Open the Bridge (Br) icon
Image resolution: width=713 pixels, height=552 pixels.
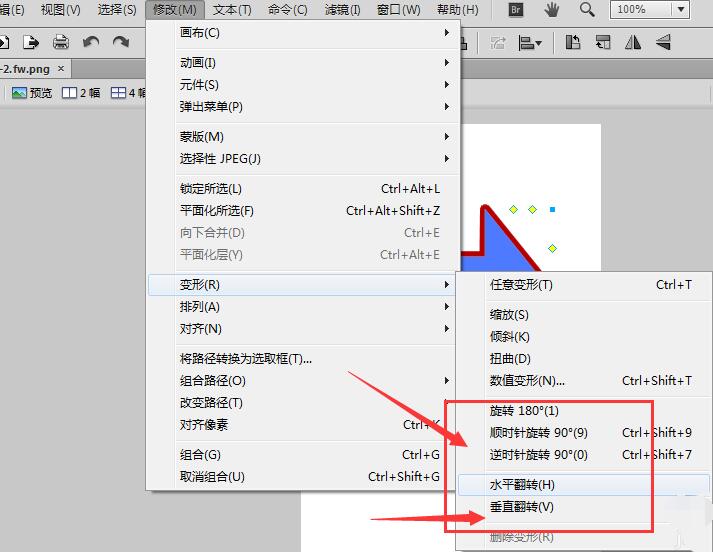[x=516, y=10]
